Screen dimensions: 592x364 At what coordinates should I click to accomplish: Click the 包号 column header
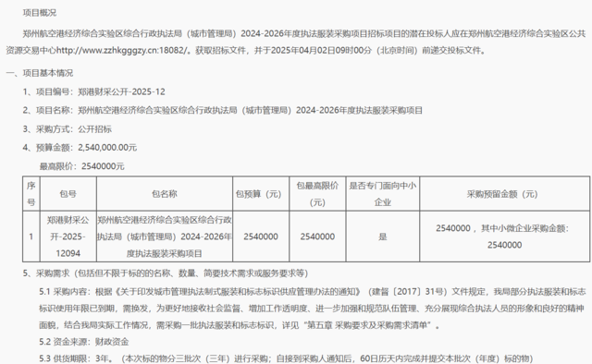pyautogui.click(x=68, y=193)
